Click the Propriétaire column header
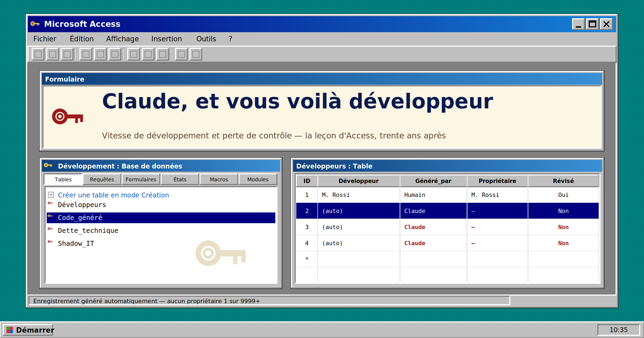644x338 pixels. tap(497, 181)
